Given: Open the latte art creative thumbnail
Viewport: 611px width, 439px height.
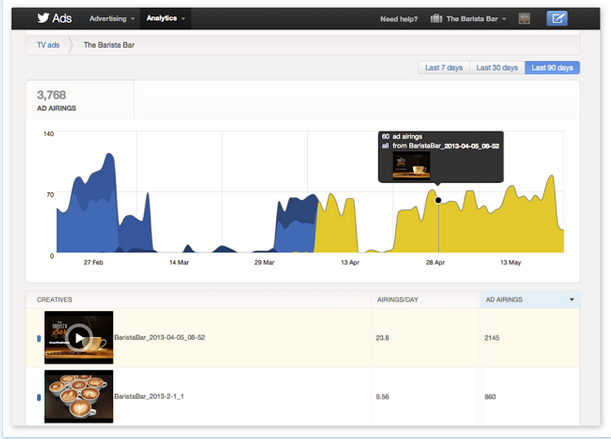Looking at the screenshot, I should pos(79,396).
